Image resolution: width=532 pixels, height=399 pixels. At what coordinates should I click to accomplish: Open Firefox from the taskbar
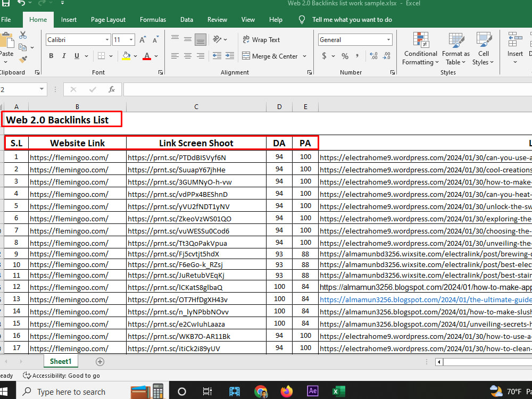pos(286,392)
